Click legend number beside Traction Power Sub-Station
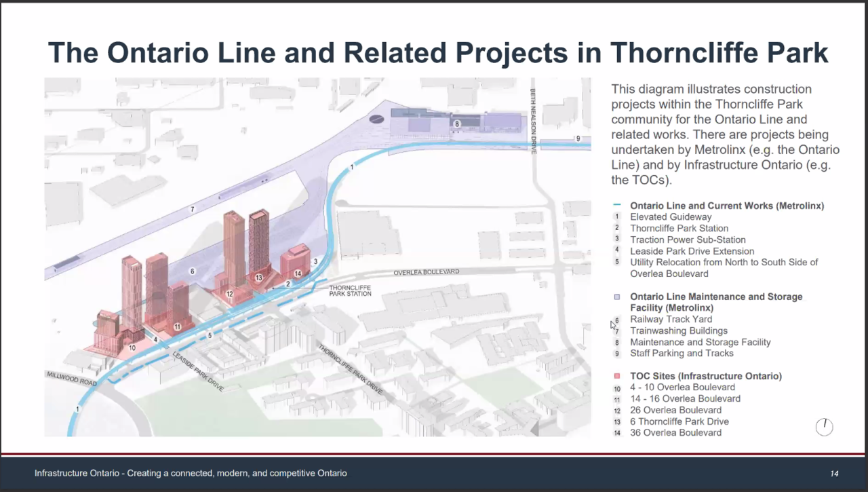The width and height of the screenshot is (868, 492). pos(617,240)
